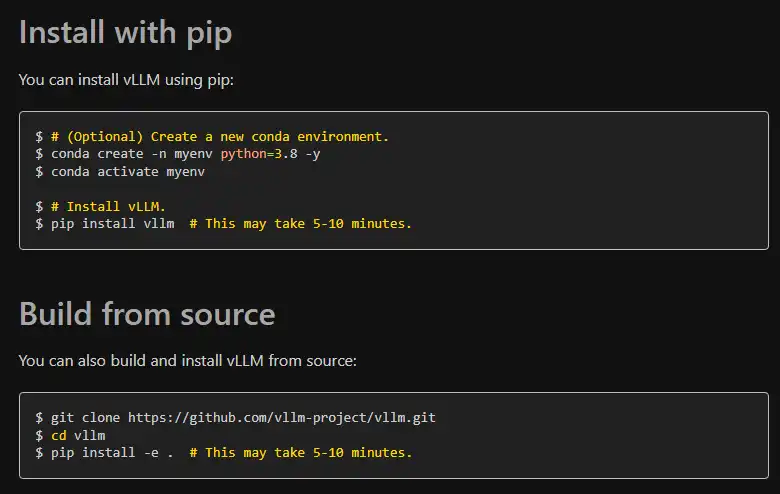780x494 pixels.
Task: Click the "You can also build and install" sentence
Action: (x=188, y=361)
